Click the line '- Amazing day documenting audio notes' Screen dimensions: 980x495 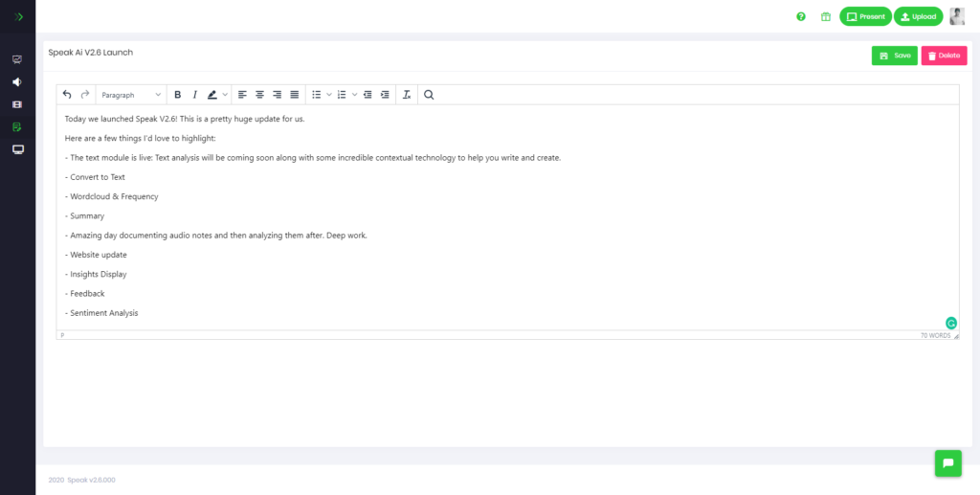pos(215,235)
